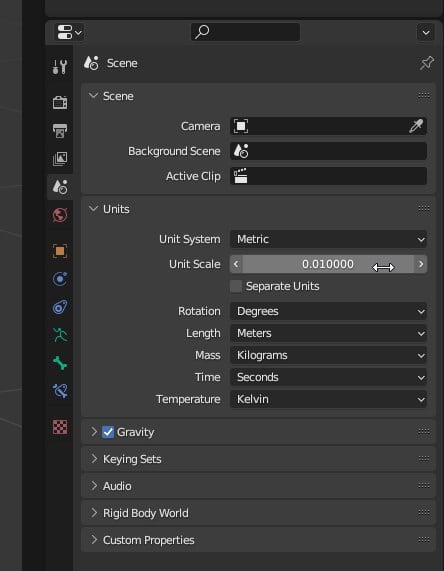Expand the Rigid Body World panel
This screenshot has height=571, width=444.
[258, 513]
